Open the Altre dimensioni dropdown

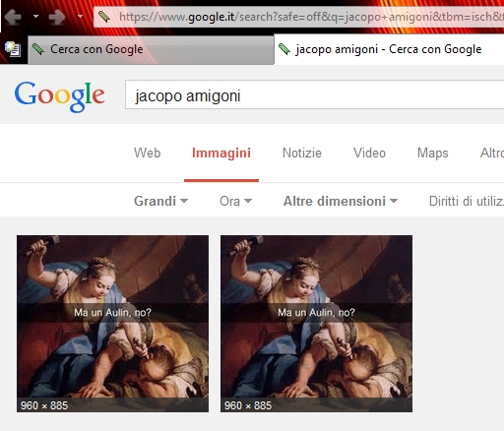pyautogui.click(x=341, y=201)
